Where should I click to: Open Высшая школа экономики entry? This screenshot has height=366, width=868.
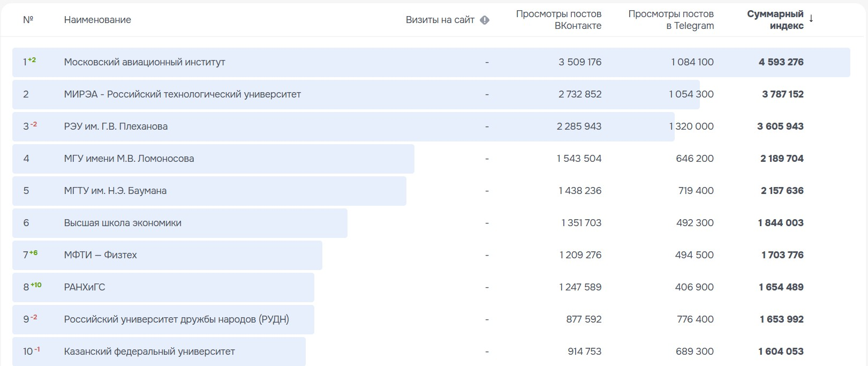coord(123,223)
